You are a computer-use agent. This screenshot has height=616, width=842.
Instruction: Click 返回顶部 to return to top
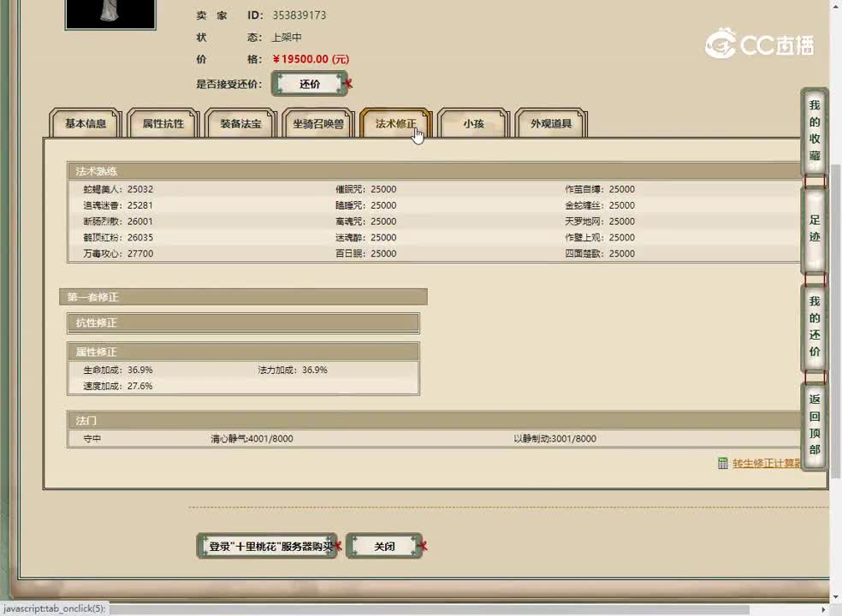click(x=814, y=424)
